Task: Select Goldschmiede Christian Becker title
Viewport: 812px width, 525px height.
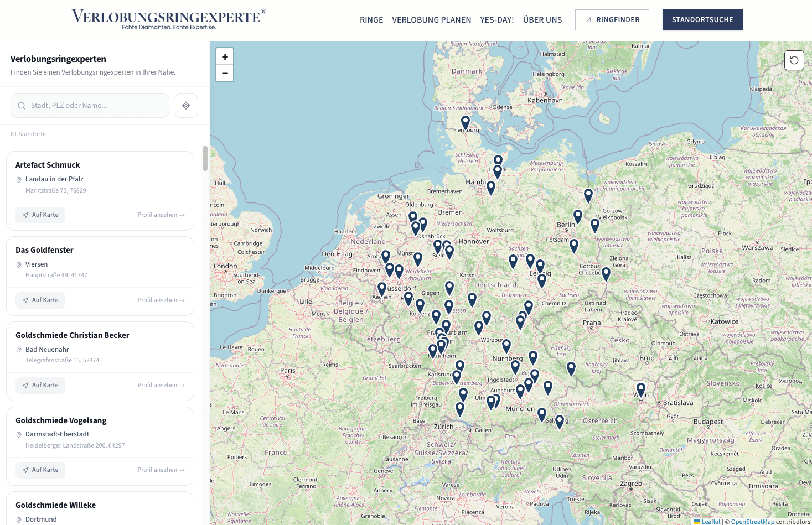Action: (73, 335)
